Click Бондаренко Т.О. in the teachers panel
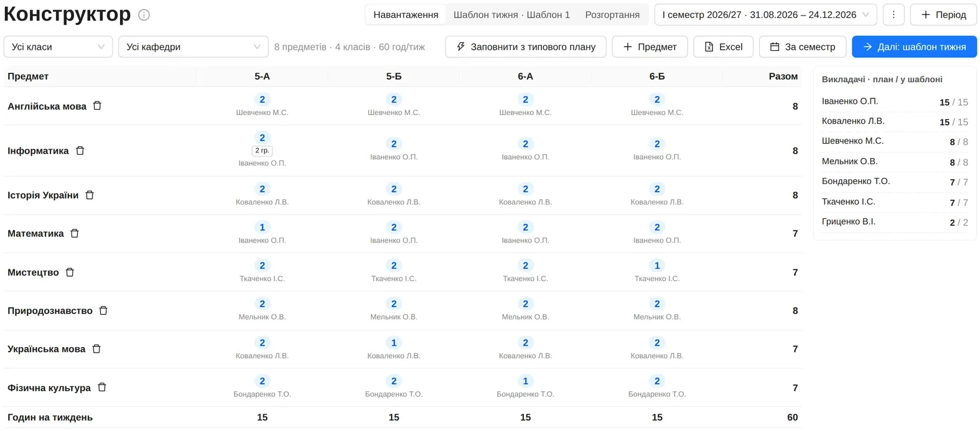 [895, 182]
